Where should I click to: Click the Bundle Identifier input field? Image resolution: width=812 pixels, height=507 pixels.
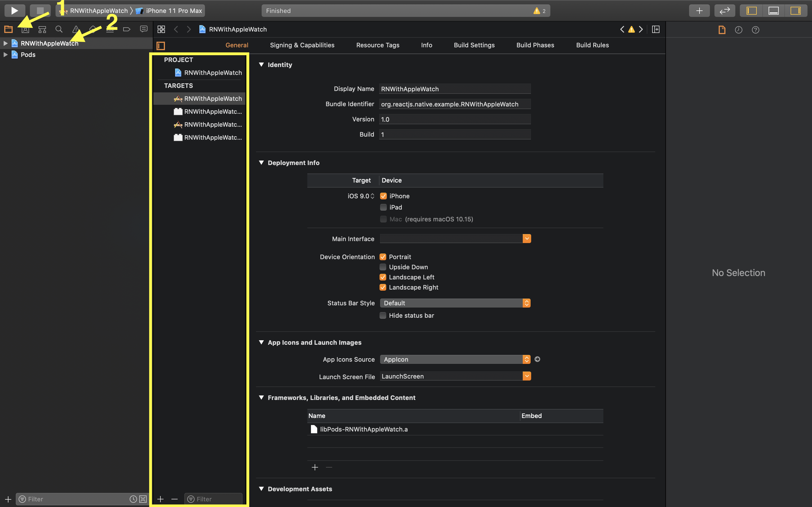point(454,104)
